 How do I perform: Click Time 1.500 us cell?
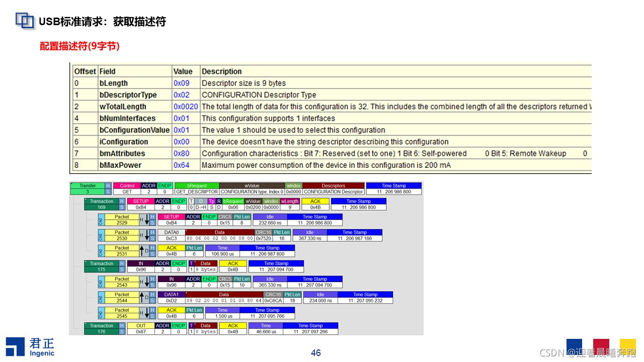click(x=222, y=313)
